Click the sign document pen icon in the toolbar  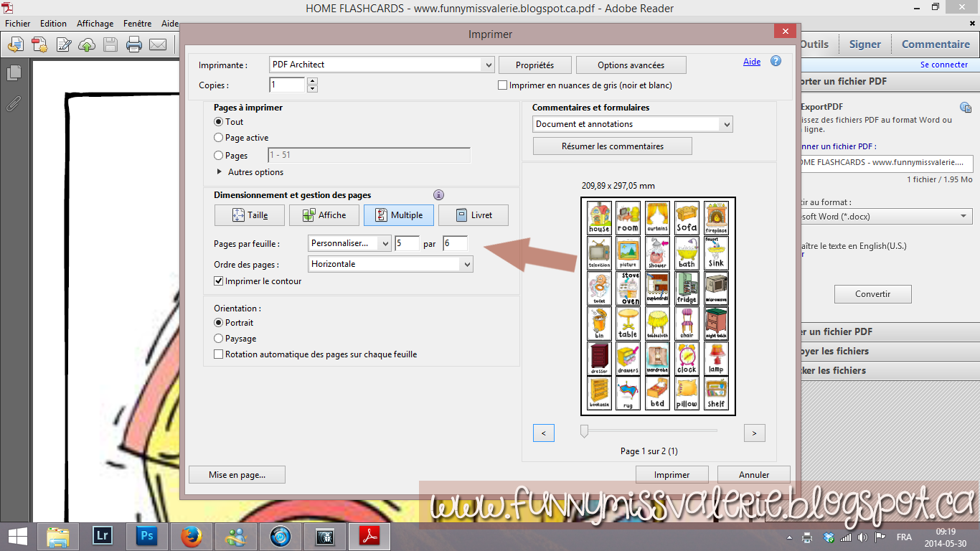[63, 45]
